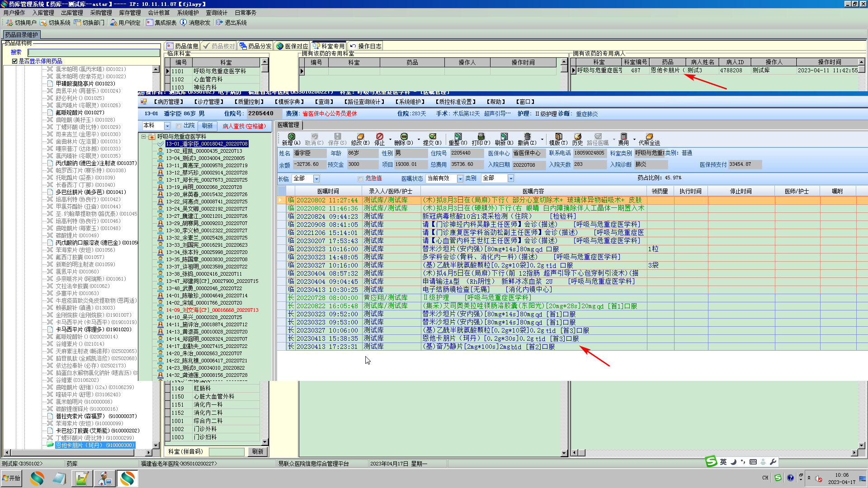868x488 pixels.
Task: Click the 费用 calculator icon
Action: pos(624,136)
